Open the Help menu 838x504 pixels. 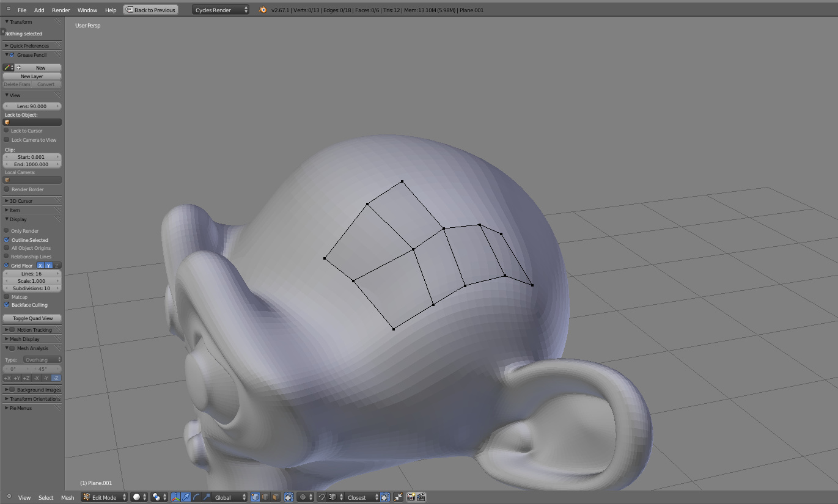(111, 10)
